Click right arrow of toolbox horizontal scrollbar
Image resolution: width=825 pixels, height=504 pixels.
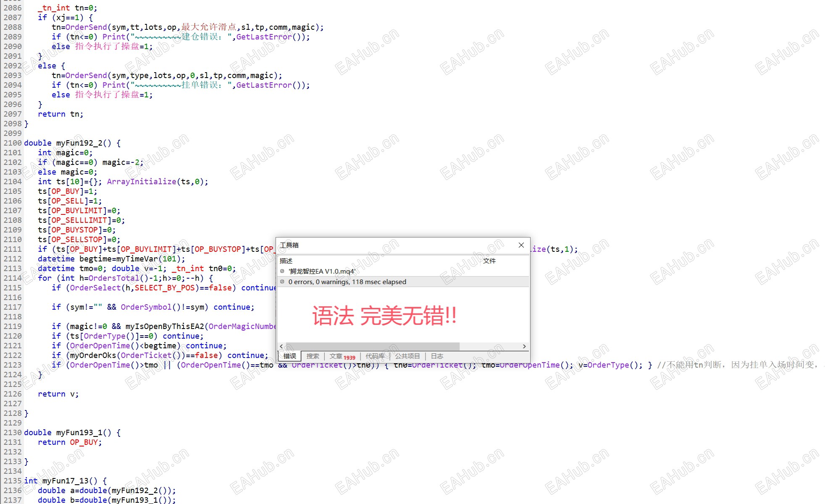[524, 346]
